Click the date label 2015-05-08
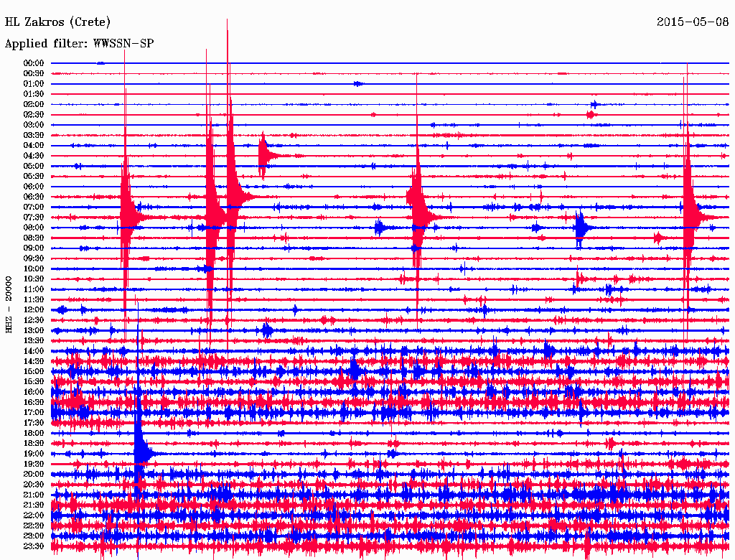This screenshot has height=560, width=735. 693,22
